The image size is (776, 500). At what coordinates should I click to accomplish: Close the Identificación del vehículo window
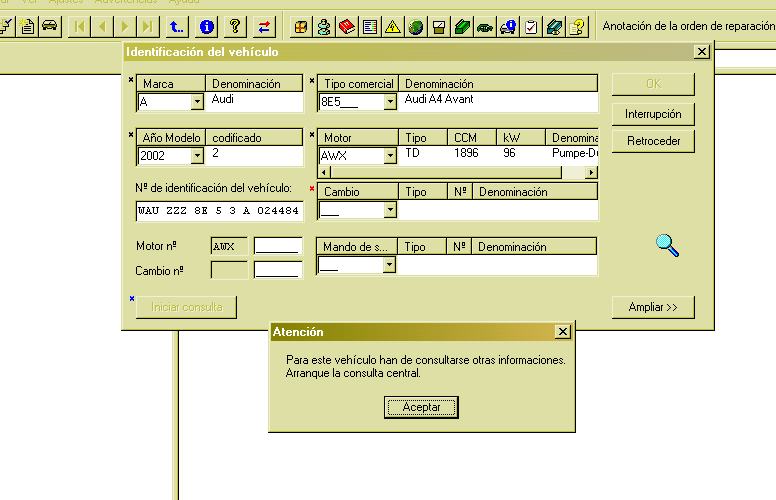[702, 52]
